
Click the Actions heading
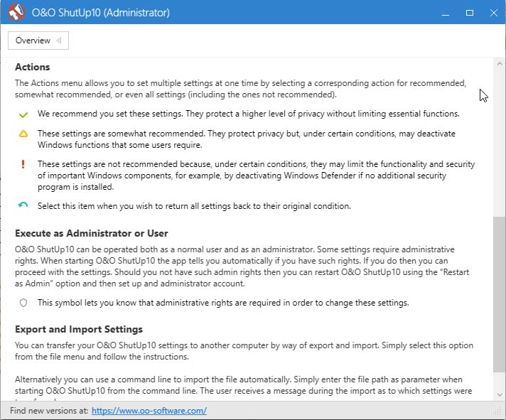click(x=33, y=67)
